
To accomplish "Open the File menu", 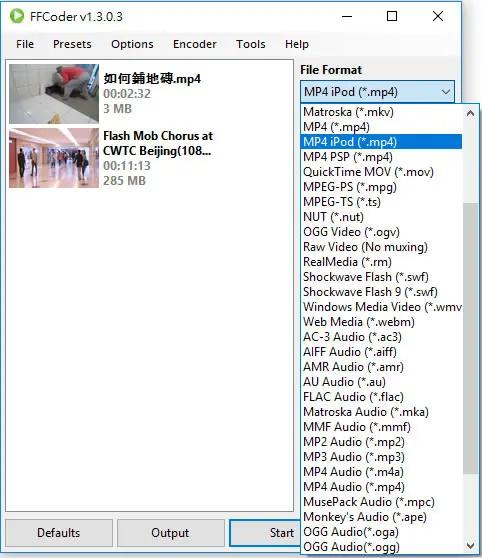I will tap(25, 44).
